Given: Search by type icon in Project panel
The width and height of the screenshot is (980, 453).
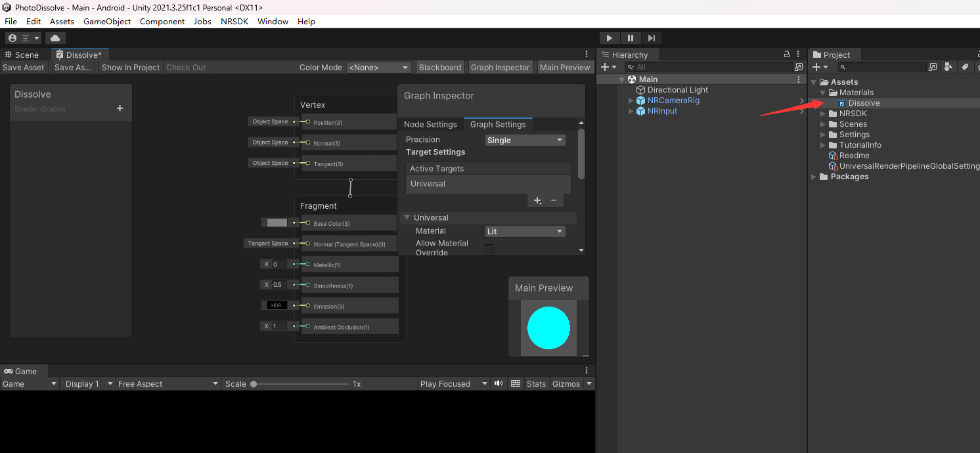Looking at the screenshot, I should pyautogui.click(x=948, y=67).
